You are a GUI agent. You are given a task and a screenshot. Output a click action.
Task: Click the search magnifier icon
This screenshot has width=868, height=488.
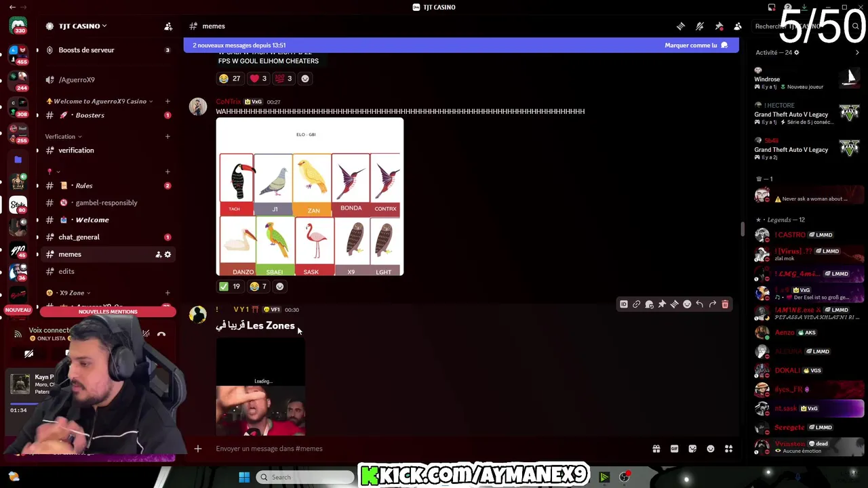[855, 26]
